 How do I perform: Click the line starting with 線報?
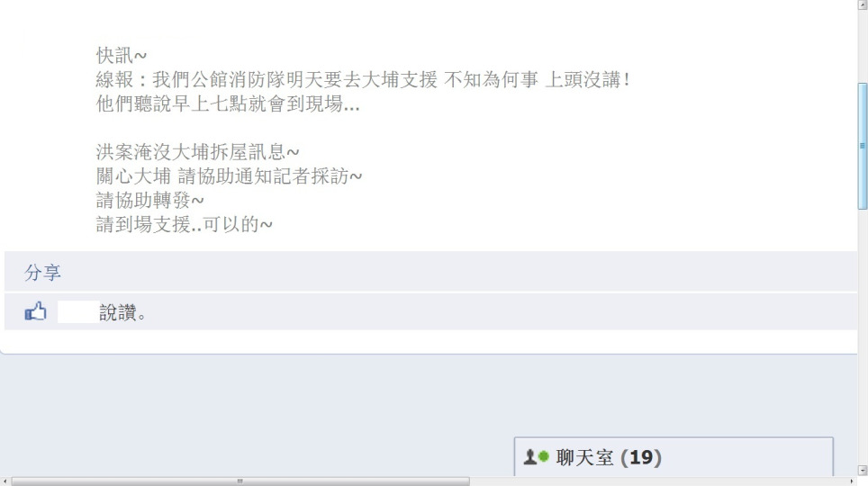[363, 80]
